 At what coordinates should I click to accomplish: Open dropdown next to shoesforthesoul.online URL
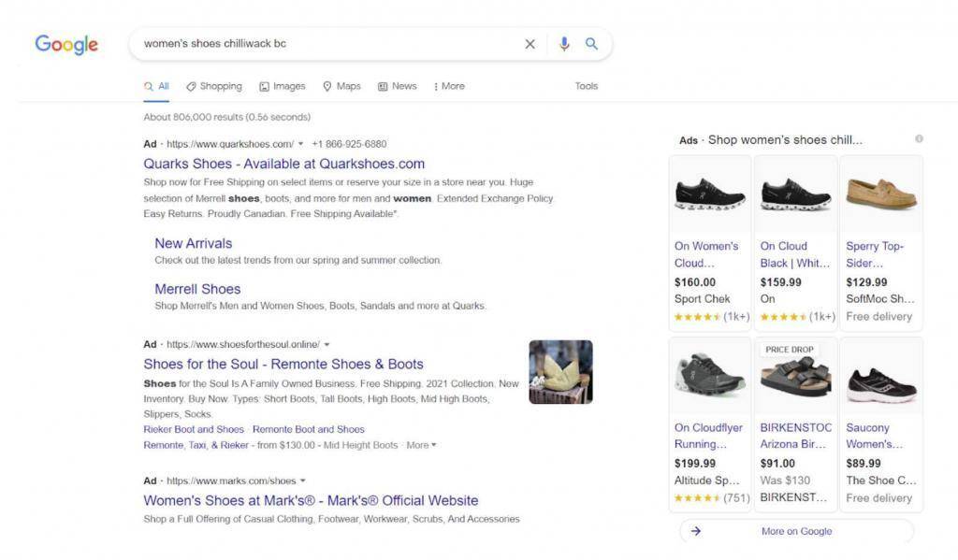click(327, 344)
